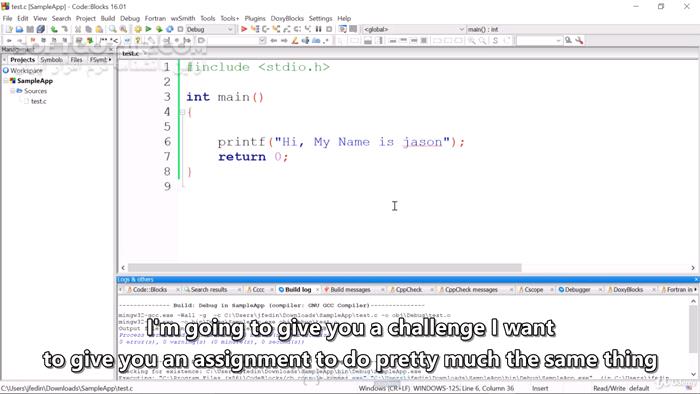Click the wrench options icon near search box

coord(579,41)
